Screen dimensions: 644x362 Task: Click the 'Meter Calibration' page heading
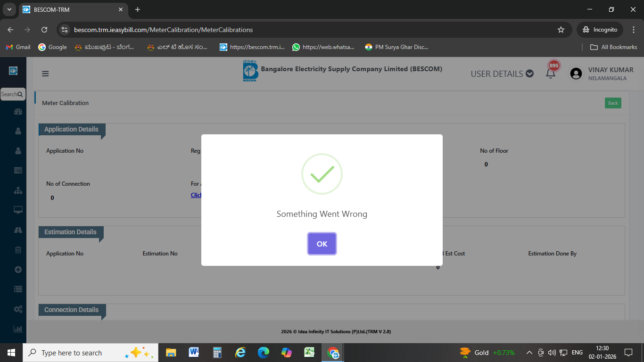[x=65, y=103]
